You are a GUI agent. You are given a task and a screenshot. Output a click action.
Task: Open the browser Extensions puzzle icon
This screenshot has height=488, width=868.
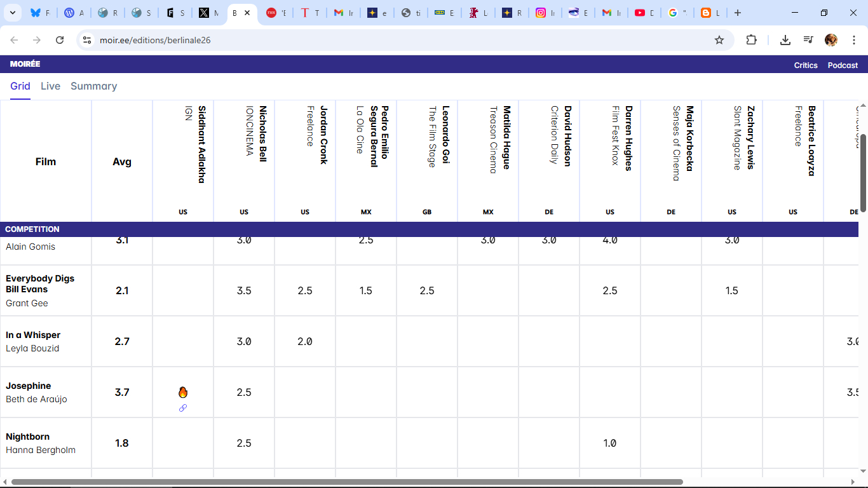tap(751, 40)
